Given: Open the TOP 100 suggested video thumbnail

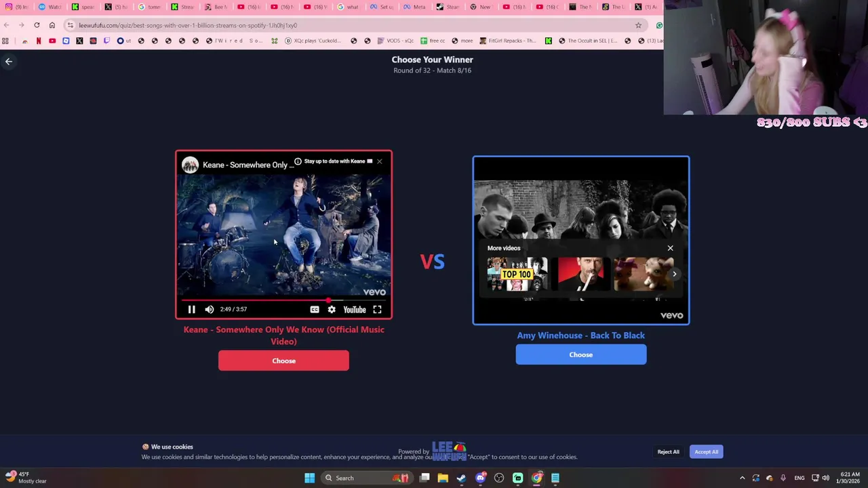Looking at the screenshot, I should click(517, 274).
